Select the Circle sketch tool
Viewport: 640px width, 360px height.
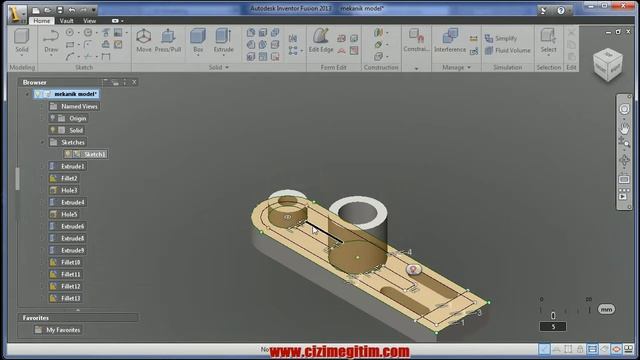[x=70, y=33]
